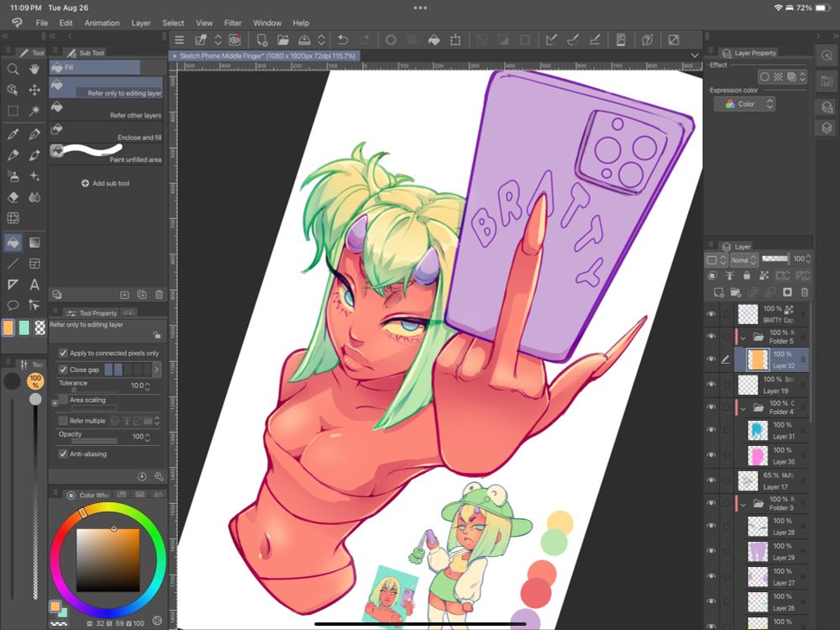840x630 pixels.
Task: Click the Clip Studio swirl icon
Action: point(18,23)
